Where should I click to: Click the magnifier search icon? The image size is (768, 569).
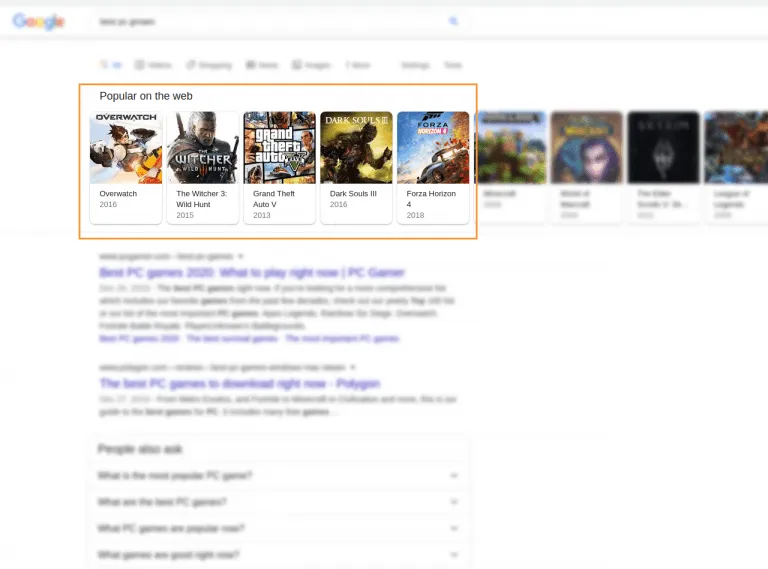[x=454, y=22]
